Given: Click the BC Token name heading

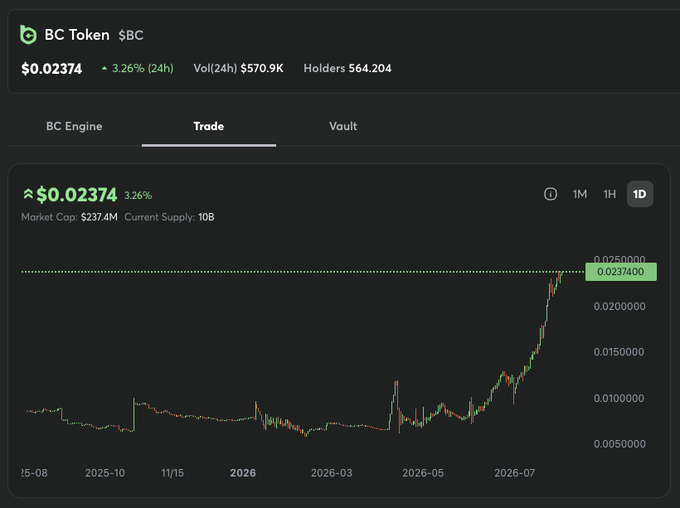Looking at the screenshot, I should 77,35.
